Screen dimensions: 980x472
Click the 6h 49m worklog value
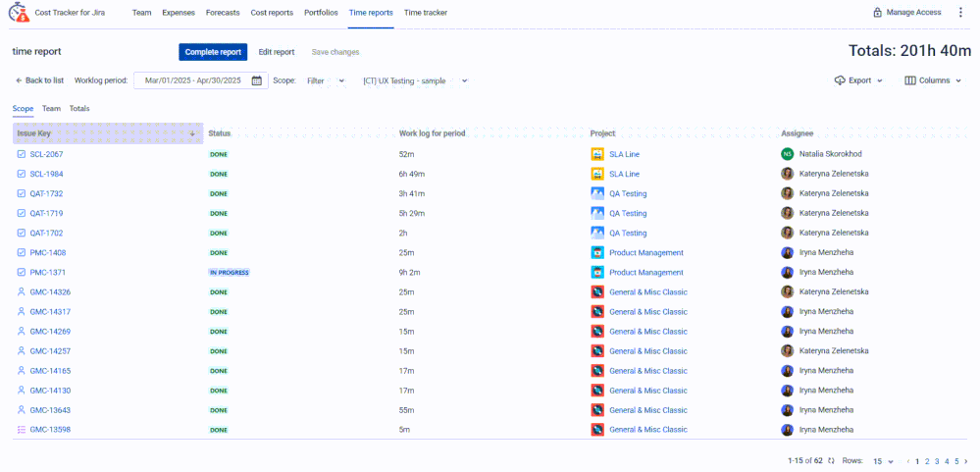411,174
